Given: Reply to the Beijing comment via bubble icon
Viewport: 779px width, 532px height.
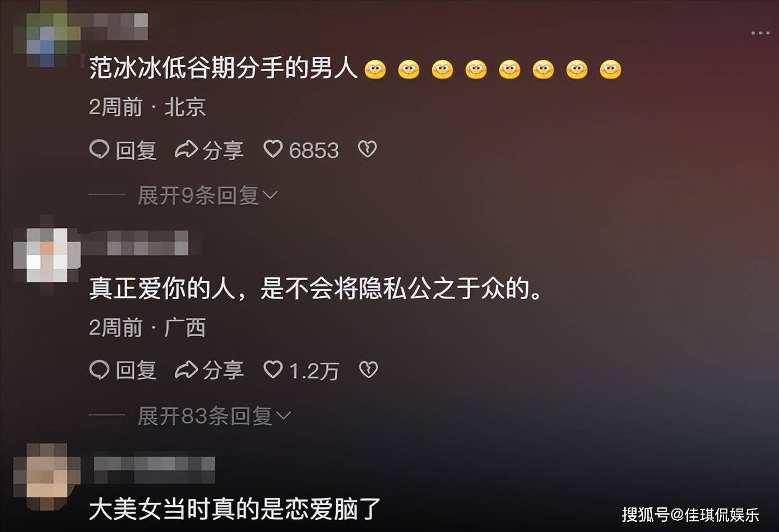Looking at the screenshot, I should coord(99,150).
